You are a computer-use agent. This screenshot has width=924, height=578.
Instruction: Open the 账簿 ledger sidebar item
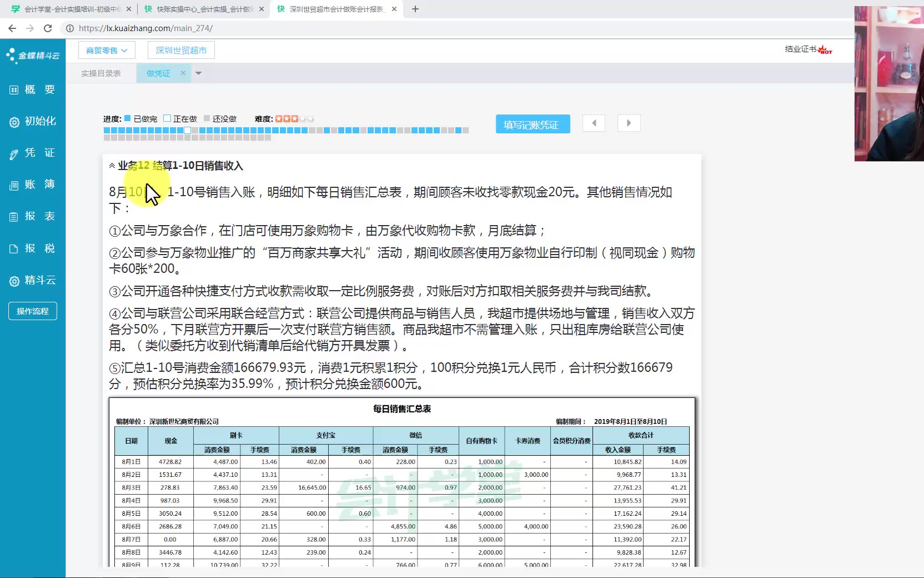click(32, 185)
